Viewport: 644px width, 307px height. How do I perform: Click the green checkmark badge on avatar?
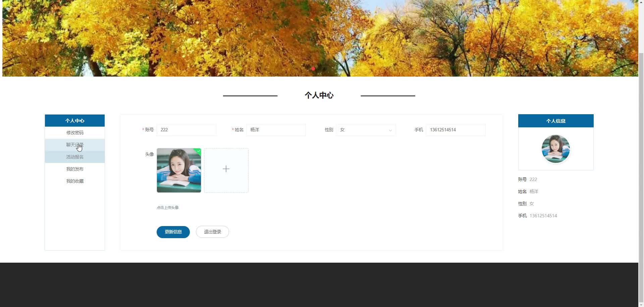199,151
